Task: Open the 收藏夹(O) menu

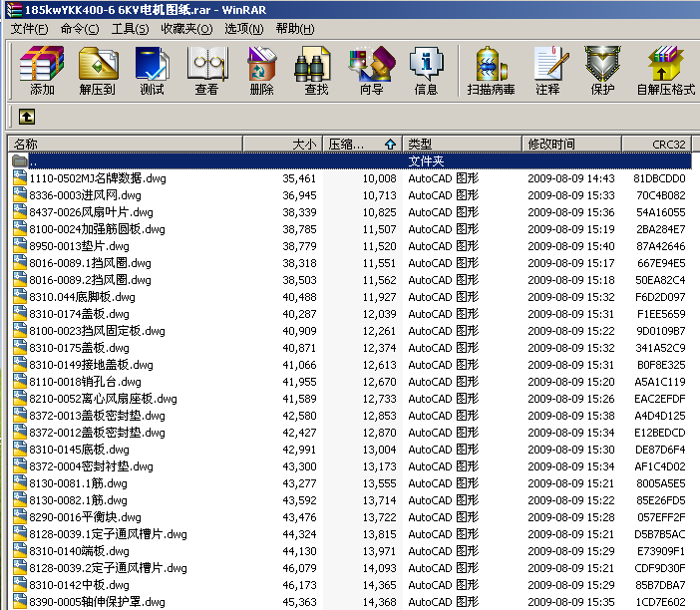Action: 186,29
